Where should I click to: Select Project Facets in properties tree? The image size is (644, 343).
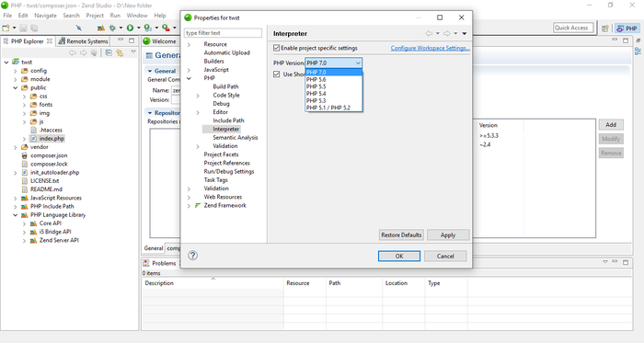coord(221,154)
